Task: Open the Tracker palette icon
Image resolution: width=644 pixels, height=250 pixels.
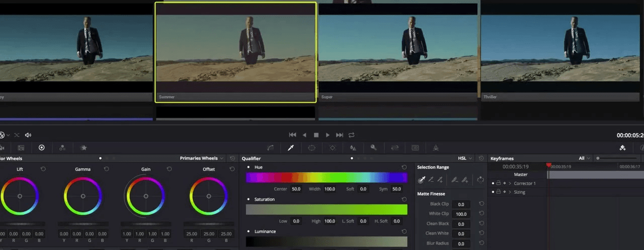Action: 333,148
